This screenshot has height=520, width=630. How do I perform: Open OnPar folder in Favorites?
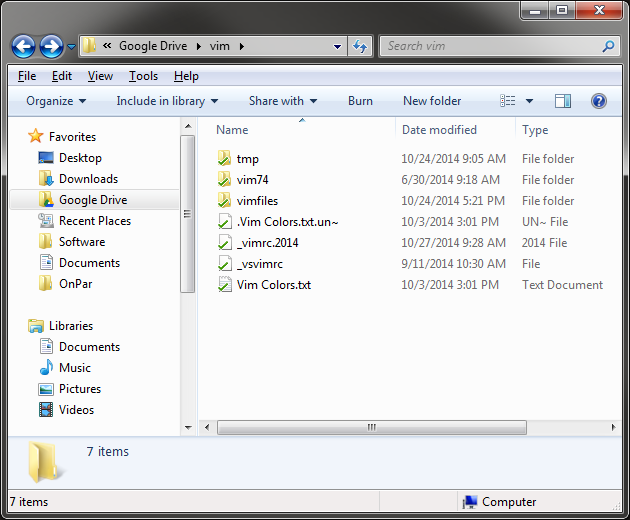coord(76,284)
